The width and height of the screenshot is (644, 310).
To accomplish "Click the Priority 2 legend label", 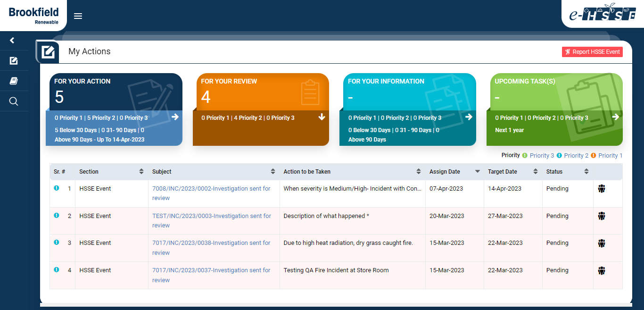I will (x=577, y=155).
